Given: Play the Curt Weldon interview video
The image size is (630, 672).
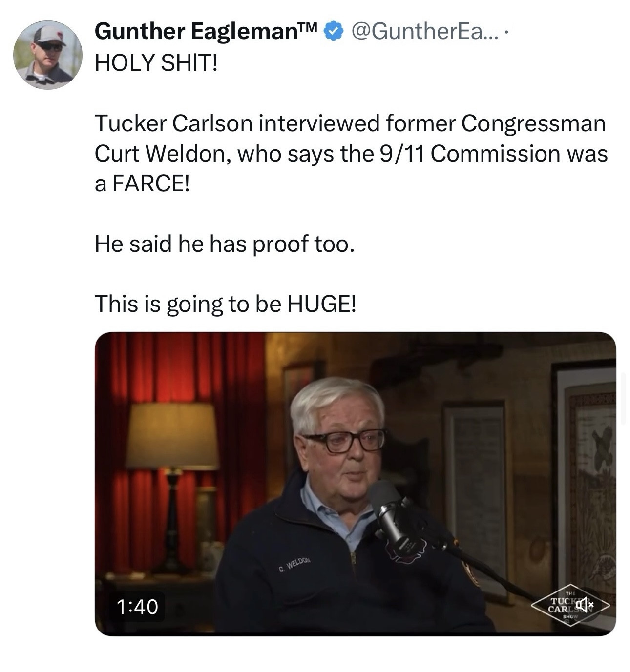Looking at the screenshot, I should coord(355,484).
